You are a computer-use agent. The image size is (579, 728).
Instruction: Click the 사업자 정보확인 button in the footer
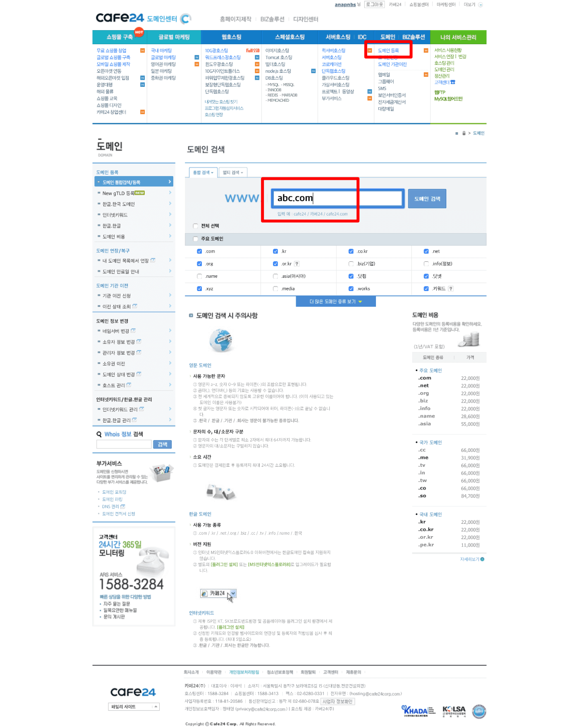337,702
